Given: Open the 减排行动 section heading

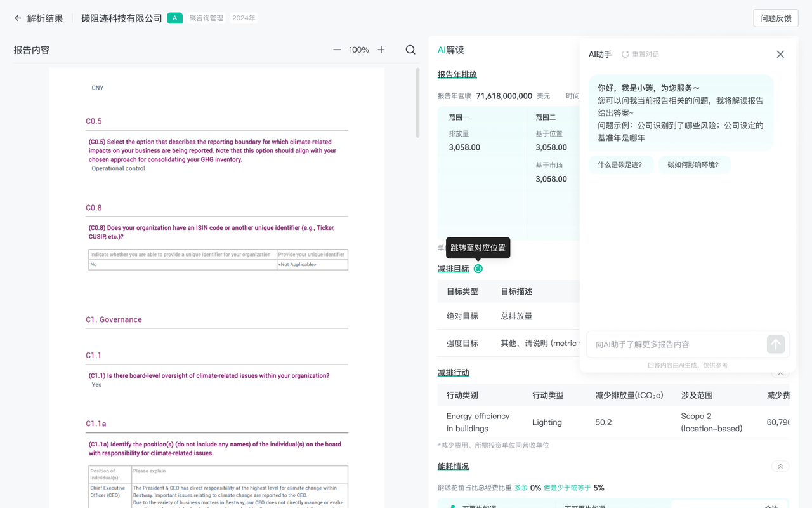Looking at the screenshot, I should (453, 373).
